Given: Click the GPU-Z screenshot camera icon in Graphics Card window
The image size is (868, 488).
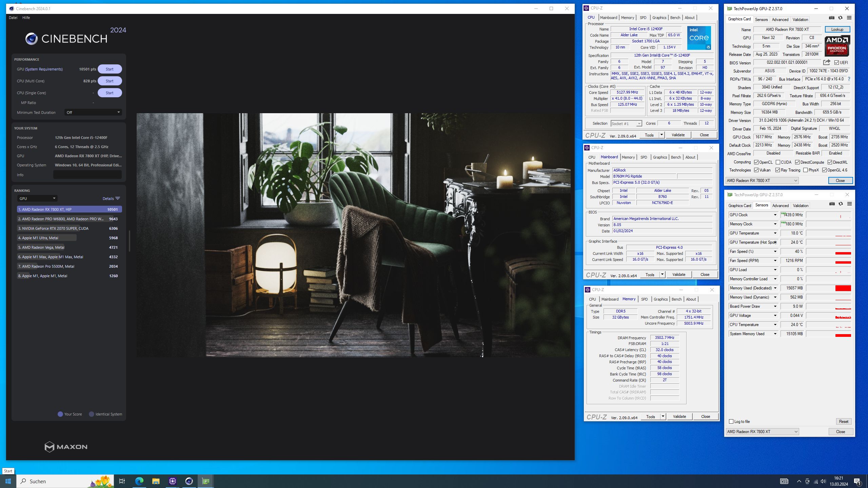Looking at the screenshot, I should click(x=832, y=18).
